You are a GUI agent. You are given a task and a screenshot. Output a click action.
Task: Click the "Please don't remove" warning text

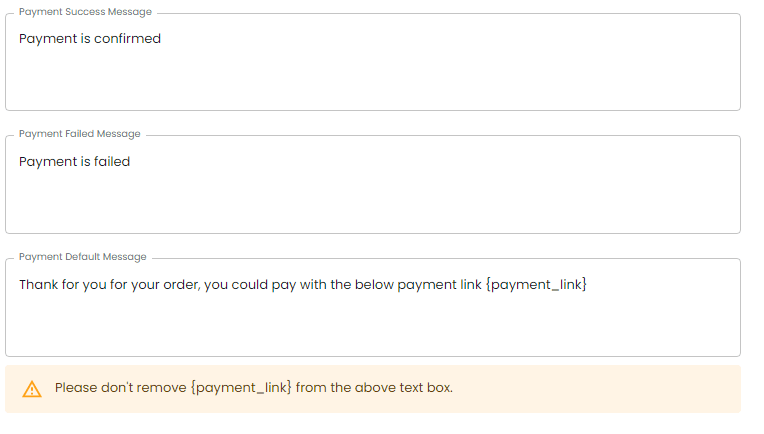coord(120,388)
